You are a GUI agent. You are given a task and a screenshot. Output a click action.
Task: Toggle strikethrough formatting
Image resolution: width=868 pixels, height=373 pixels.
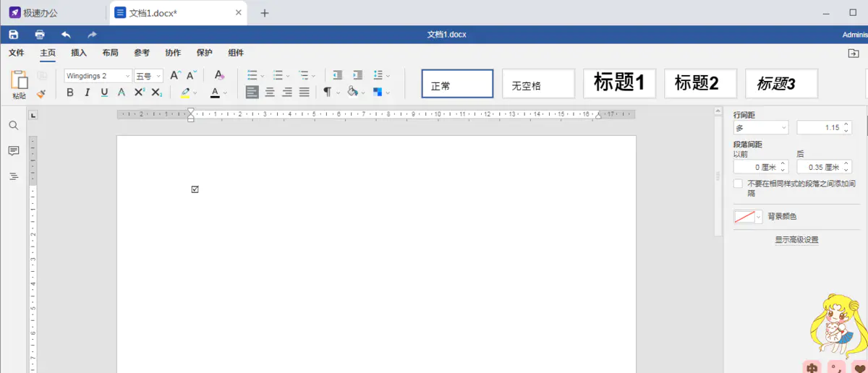pos(122,93)
